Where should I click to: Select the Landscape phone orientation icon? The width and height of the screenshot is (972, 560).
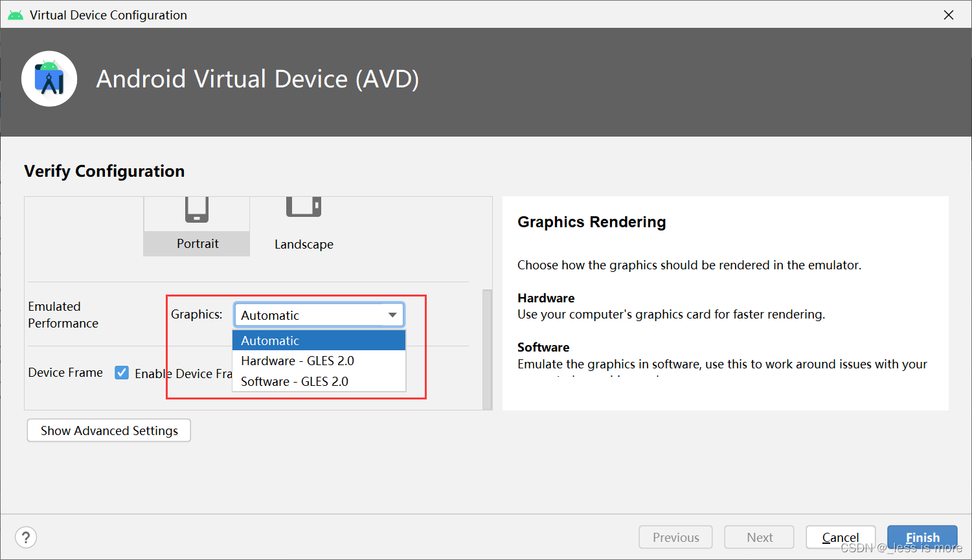[304, 207]
